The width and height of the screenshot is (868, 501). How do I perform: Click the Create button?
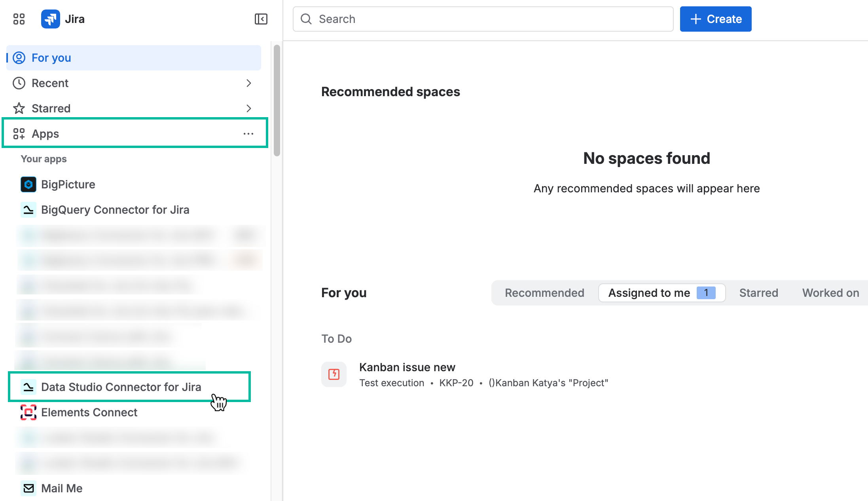pos(716,19)
